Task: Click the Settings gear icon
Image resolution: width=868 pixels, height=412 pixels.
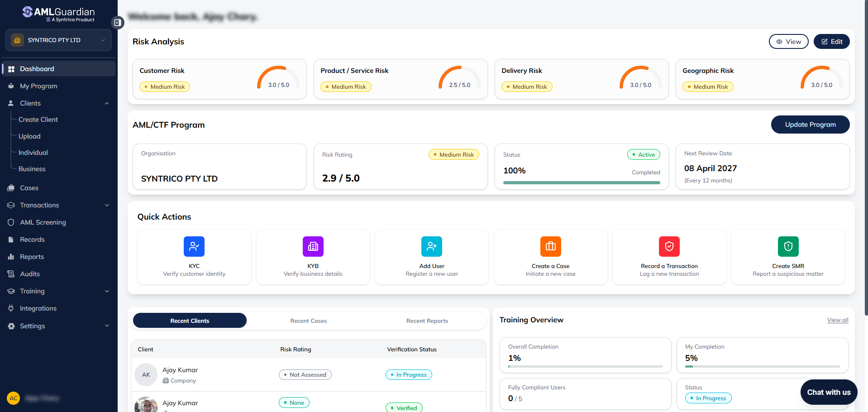Action: point(11,326)
